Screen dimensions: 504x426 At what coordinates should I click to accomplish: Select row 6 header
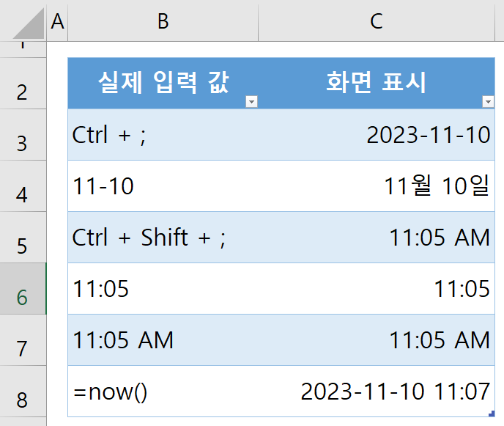click(x=22, y=297)
